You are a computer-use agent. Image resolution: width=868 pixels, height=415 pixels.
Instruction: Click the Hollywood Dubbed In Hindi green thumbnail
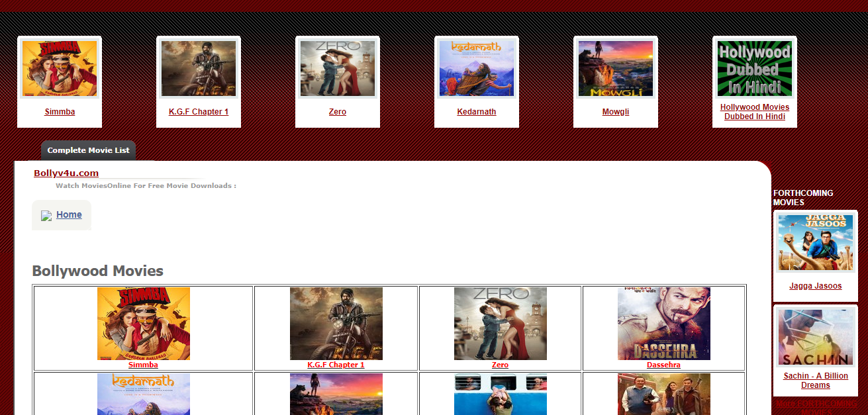755,69
